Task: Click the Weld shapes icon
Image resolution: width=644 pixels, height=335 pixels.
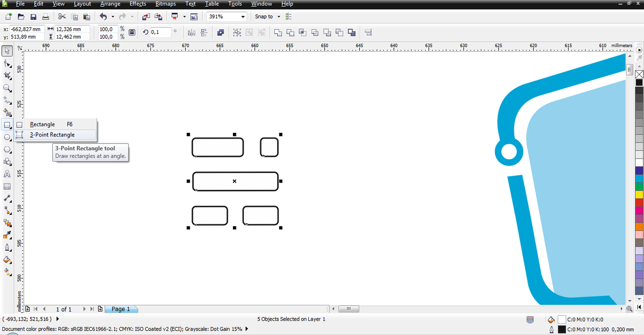Action: [x=278, y=32]
